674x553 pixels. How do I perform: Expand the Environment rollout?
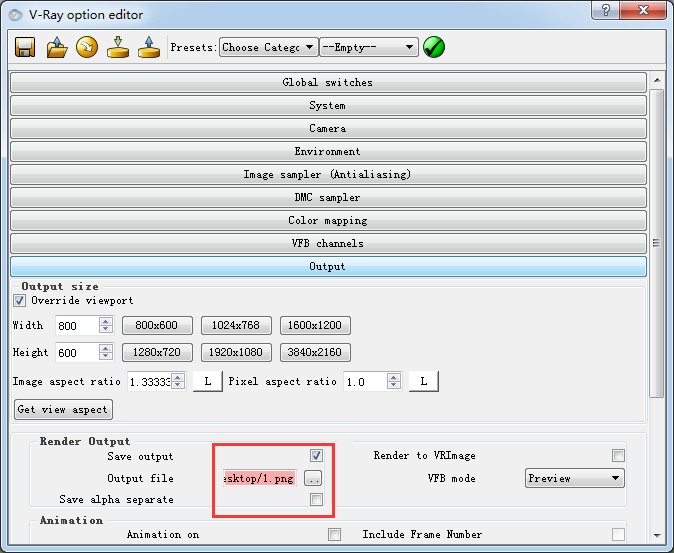coord(328,151)
